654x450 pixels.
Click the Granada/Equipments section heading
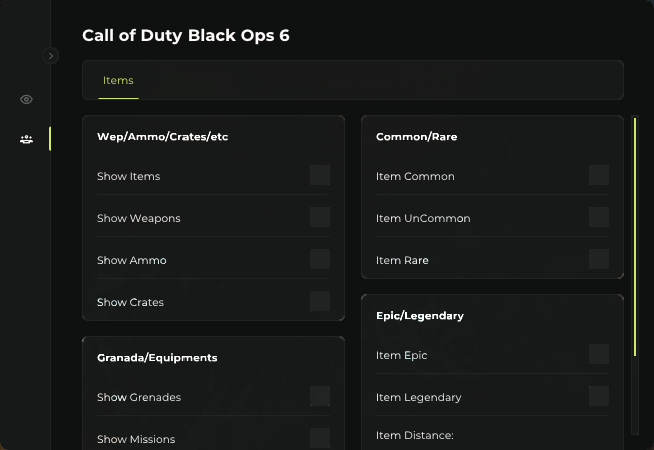click(x=157, y=358)
